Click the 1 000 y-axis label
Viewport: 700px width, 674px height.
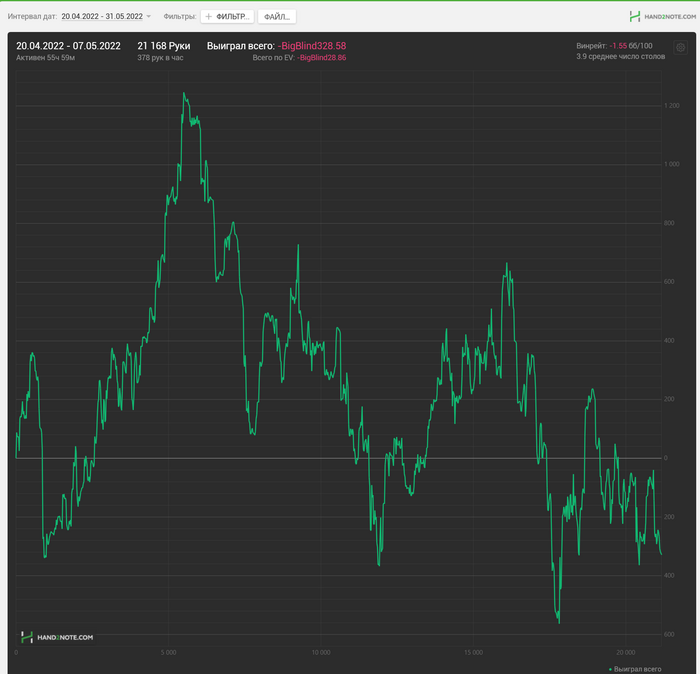(x=671, y=164)
